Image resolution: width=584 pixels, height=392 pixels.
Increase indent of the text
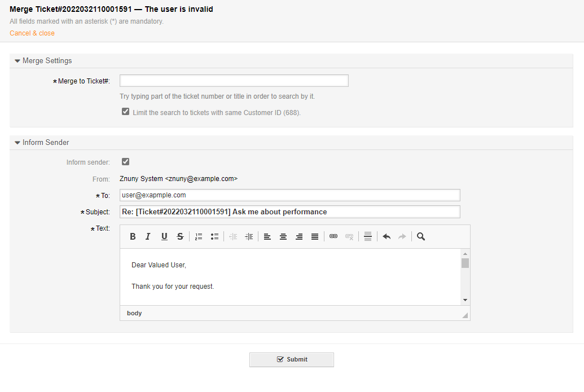(249, 237)
